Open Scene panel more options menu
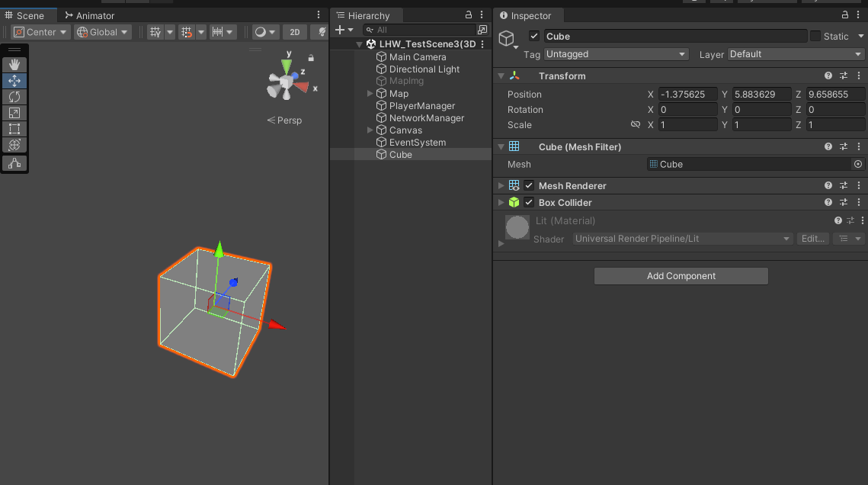This screenshot has height=485, width=868. 319,15
